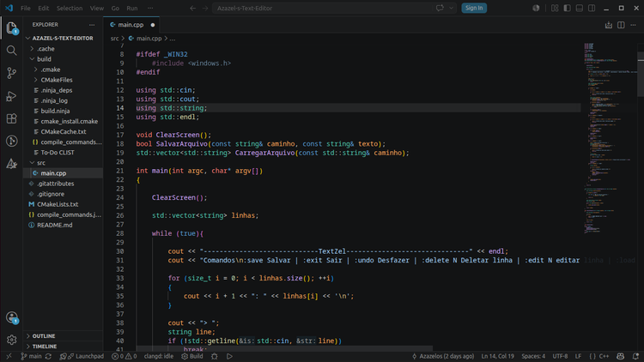Open editor More Actions ellipsis

634,25
